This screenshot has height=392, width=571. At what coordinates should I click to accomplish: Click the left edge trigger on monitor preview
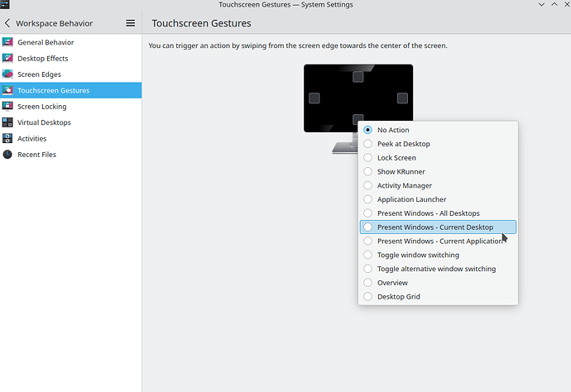click(314, 98)
